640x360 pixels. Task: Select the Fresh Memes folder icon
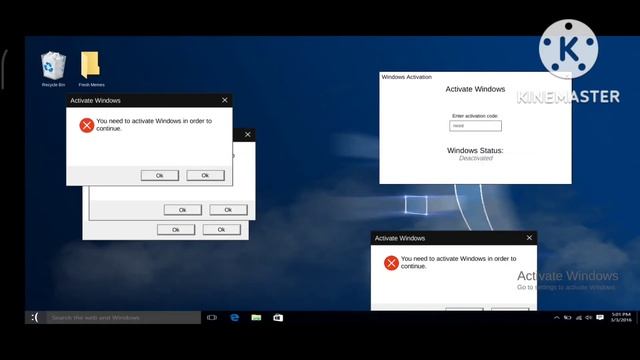pos(91,69)
